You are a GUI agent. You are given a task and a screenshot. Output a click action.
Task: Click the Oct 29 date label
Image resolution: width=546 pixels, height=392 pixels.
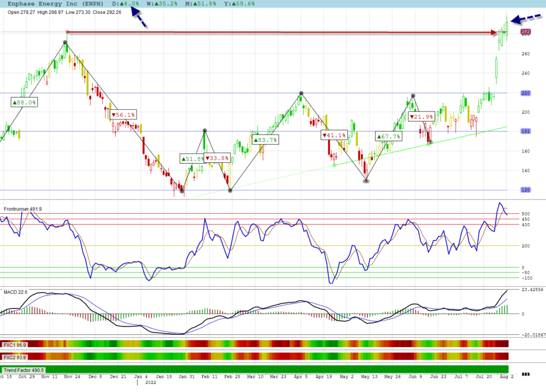pyautogui.click(x=27, y=377)
